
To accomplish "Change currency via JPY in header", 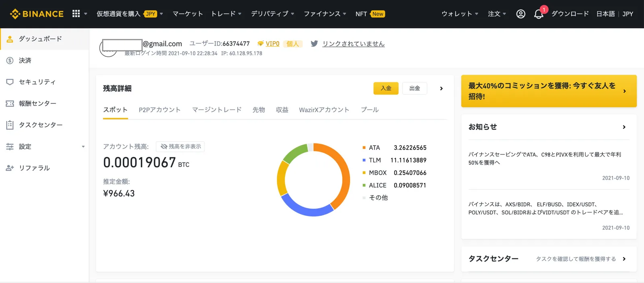I will coord(627,14).
